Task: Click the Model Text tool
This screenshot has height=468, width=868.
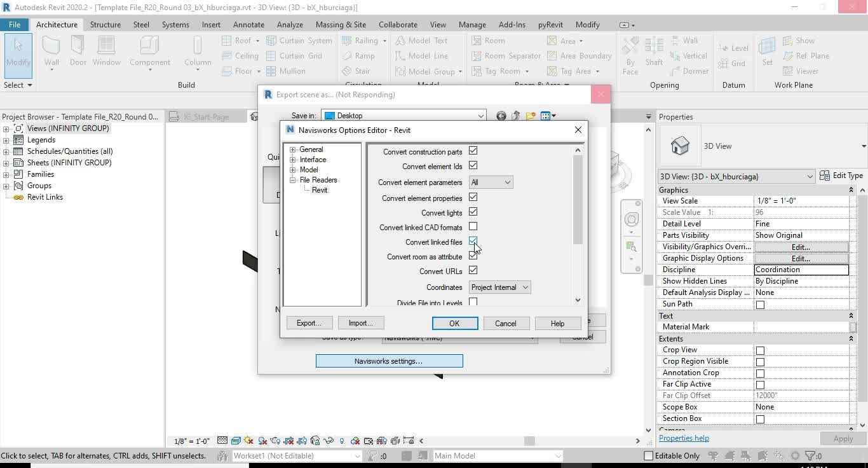Action: [x=421, y=41]
